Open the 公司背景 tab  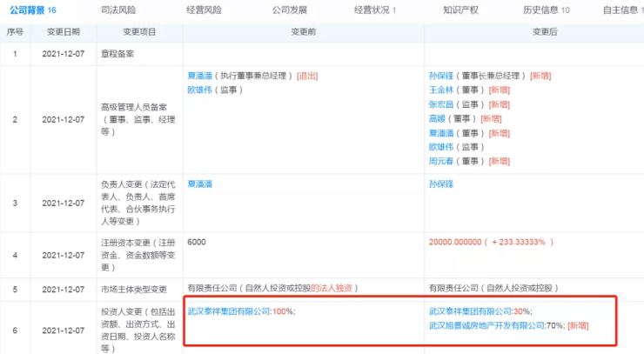33,10
